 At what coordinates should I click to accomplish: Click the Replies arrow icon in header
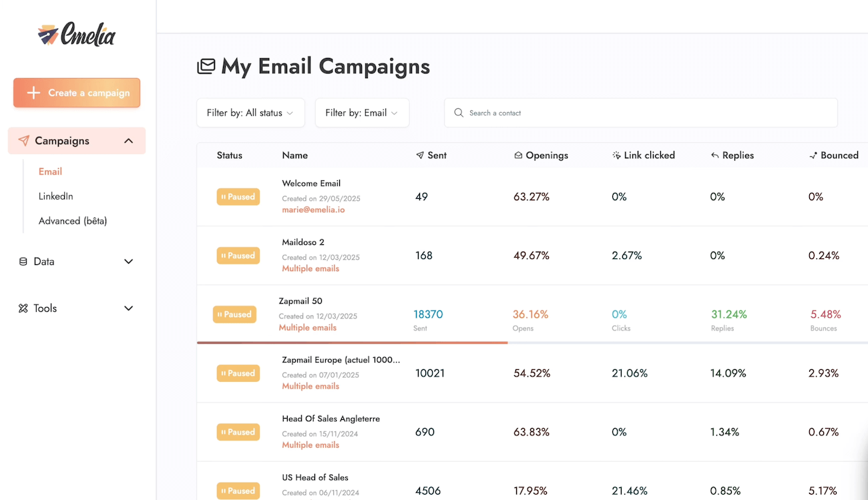(x=715, y=156)
